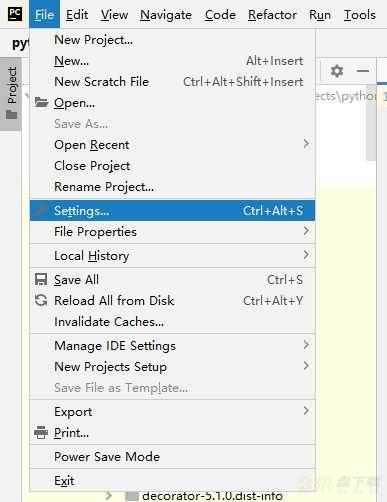Expand the decorator-5.1.0.dist-info tree node
This screenshot has height=502, width=387.
[x=109, y=496]
